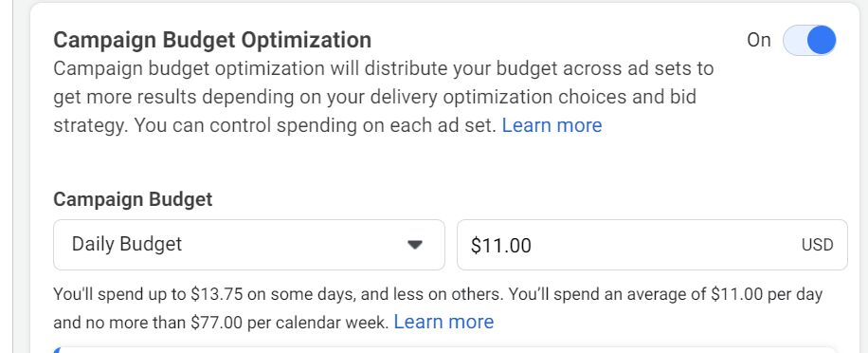Click into the $11.00 budget amount field

pyautogui.click(x=652, y=245)
